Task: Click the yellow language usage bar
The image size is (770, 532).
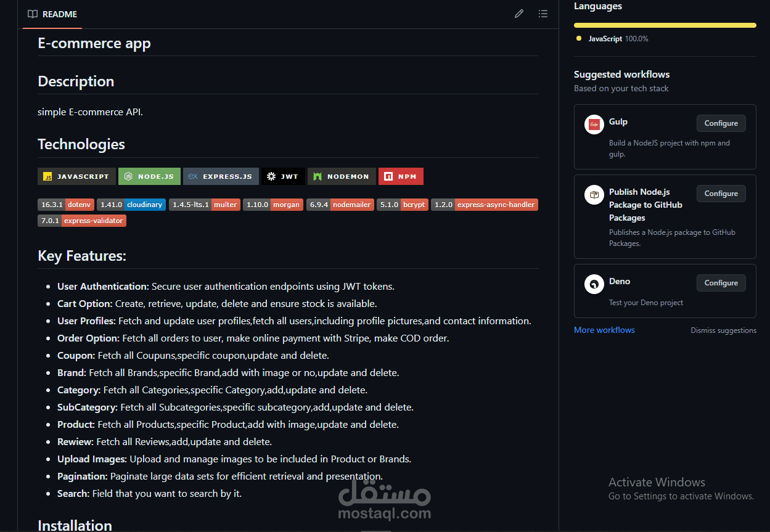Action: point(665,25)
